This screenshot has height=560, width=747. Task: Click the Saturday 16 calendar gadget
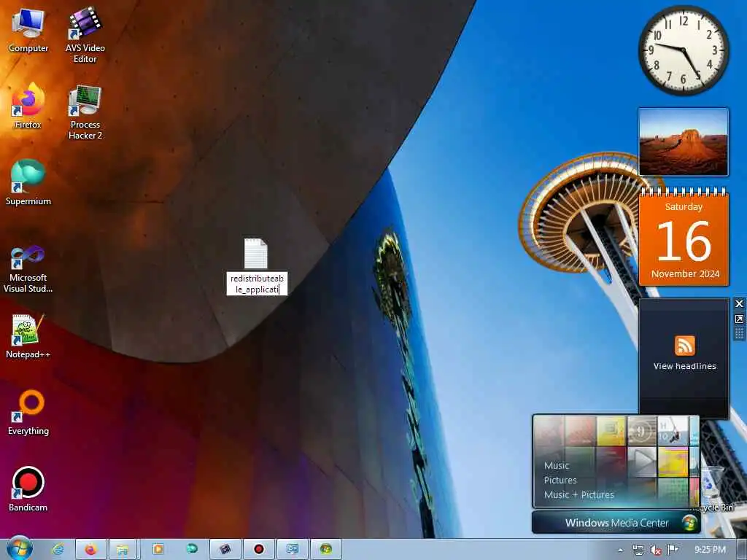(684, 238)
